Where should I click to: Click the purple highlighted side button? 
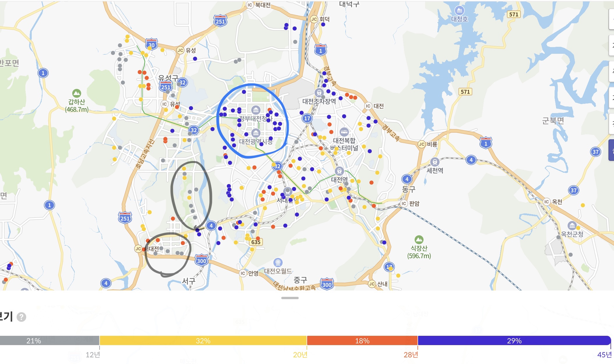(x=611, y=150)
